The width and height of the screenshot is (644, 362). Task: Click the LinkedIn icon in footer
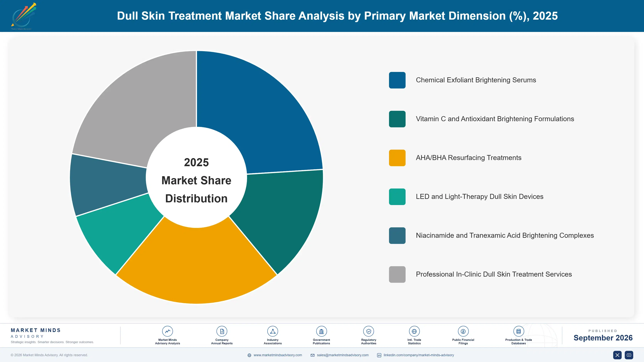coord(379,355)
